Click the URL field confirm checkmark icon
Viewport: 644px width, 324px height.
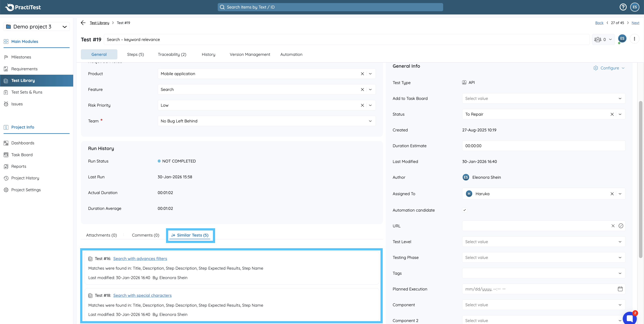coord(621,226)
